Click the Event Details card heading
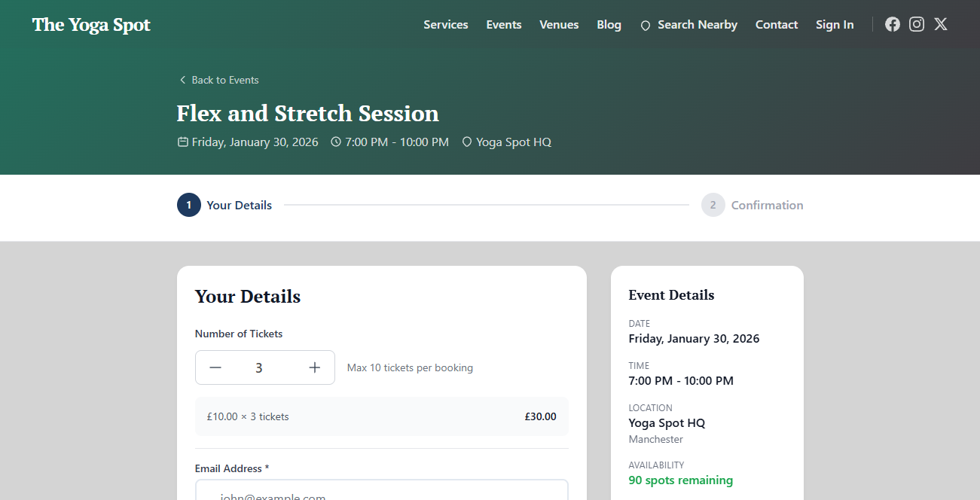980x500 pixels. 672,295
